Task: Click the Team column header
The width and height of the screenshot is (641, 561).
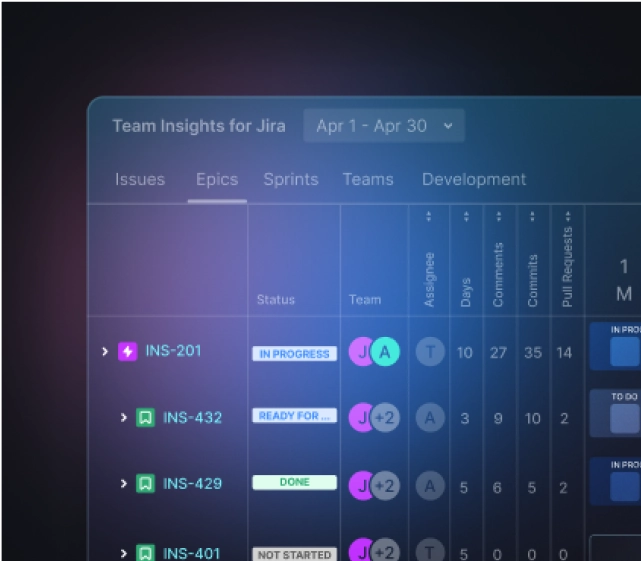Action: [365, 300]
